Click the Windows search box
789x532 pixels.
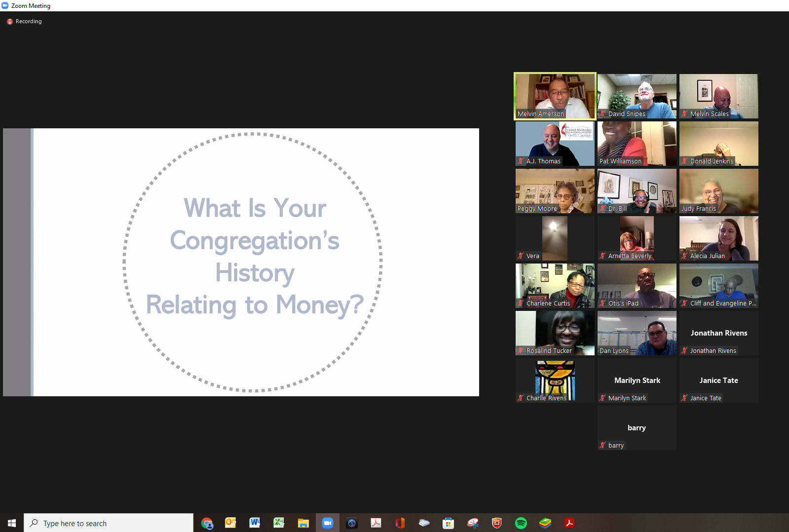[x=109, y=523]
